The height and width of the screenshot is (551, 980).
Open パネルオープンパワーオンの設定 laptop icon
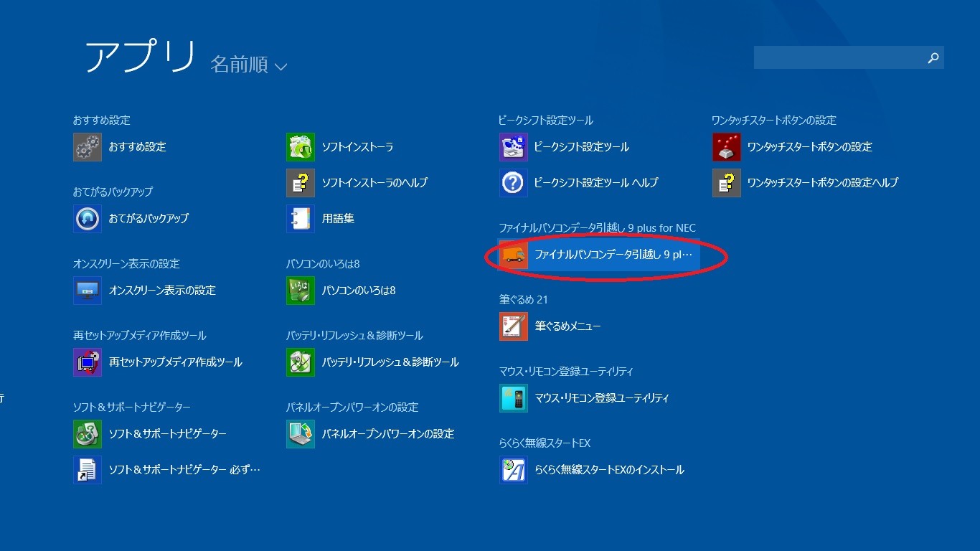pos(301,434)
